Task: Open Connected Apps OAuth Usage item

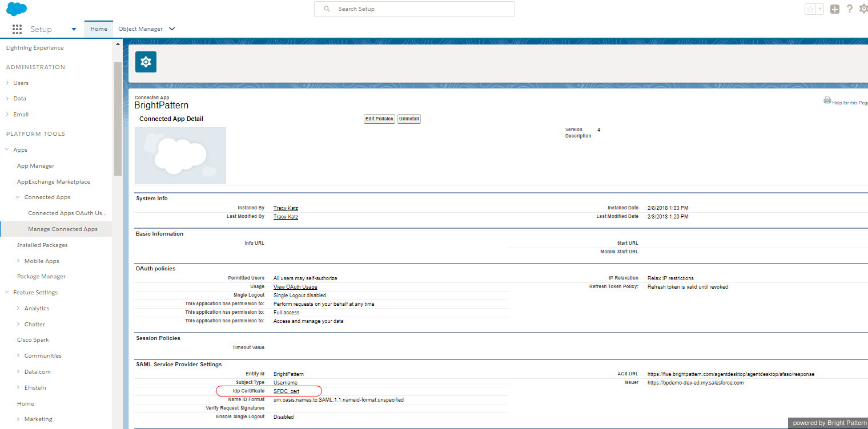Action: [67, 213]
